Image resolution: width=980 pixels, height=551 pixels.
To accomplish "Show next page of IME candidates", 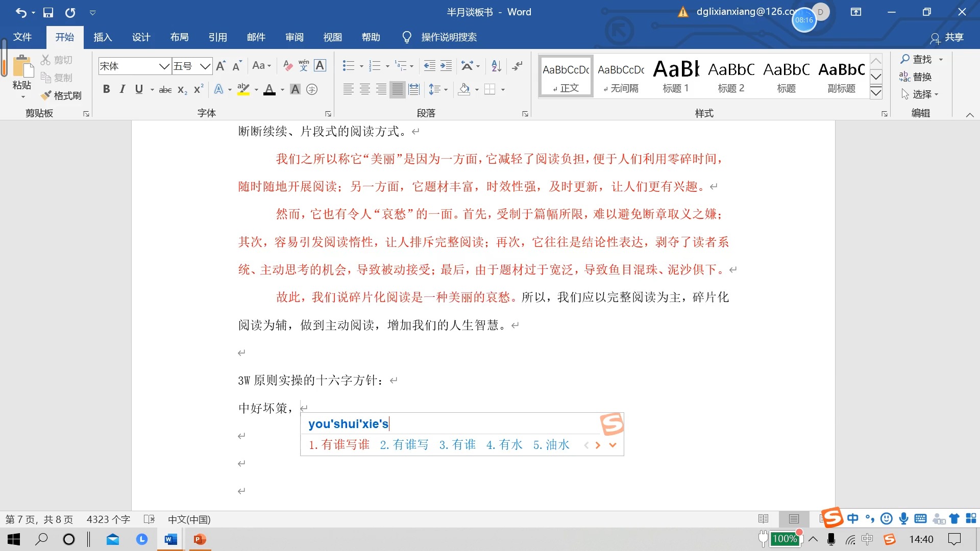I will pos(598,445).
